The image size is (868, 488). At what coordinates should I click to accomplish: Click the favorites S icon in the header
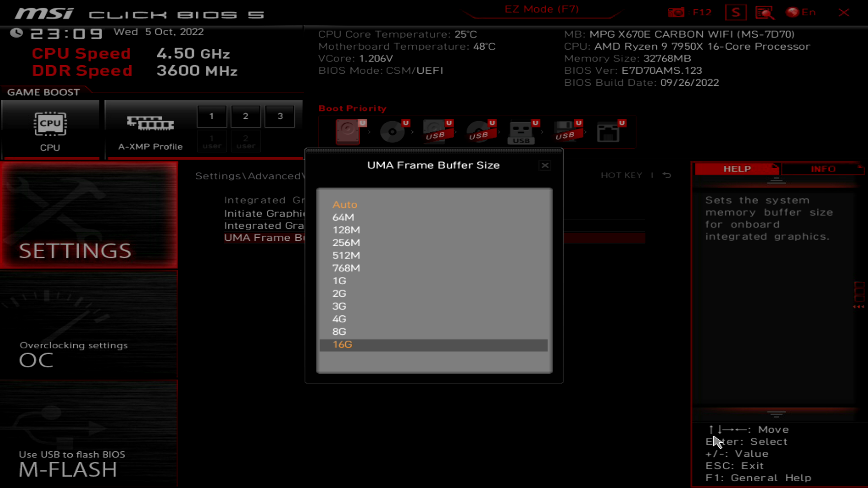tap(736, 13)
